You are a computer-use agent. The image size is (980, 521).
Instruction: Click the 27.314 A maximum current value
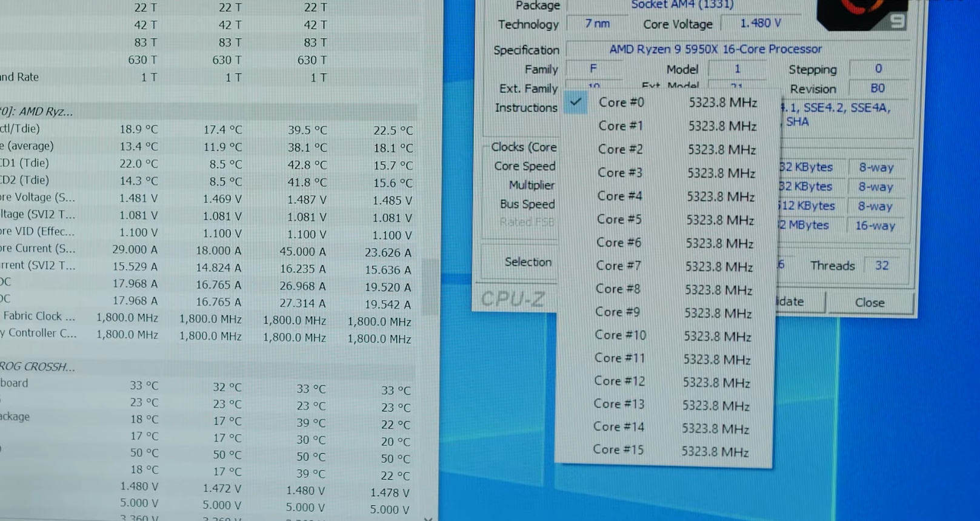pos(303,303)
